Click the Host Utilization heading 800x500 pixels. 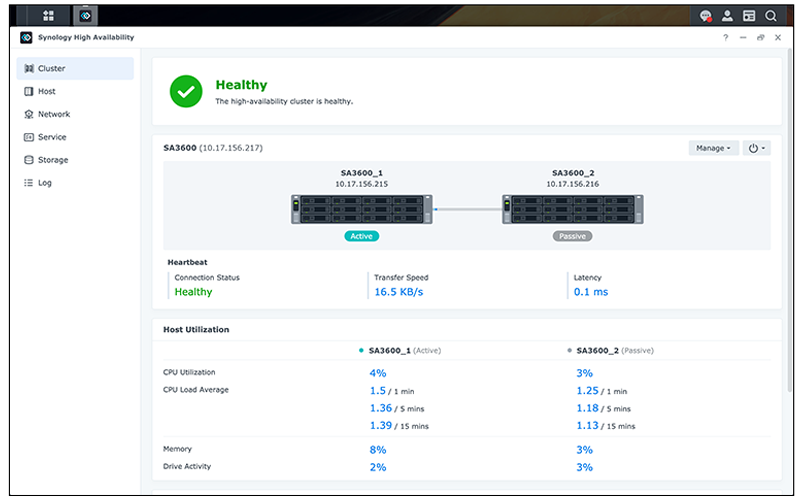(x=196, y=330)
